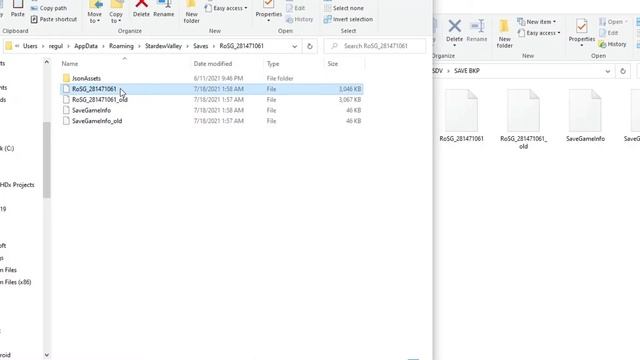Screen dimensions: 640x360
Task: Click History in the left window ribbon
Action: (299, 19)
